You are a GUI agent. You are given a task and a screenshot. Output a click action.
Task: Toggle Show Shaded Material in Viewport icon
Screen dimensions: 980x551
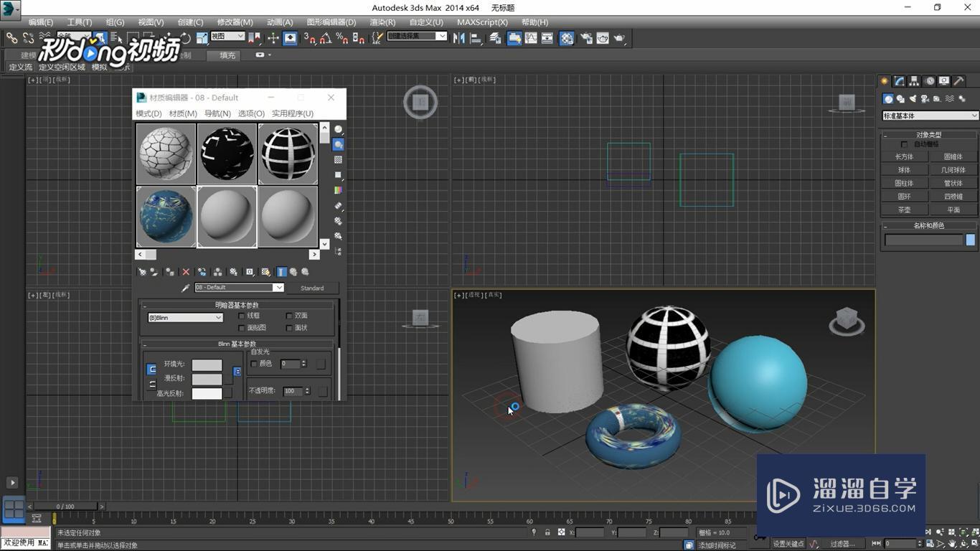point(265,272)
